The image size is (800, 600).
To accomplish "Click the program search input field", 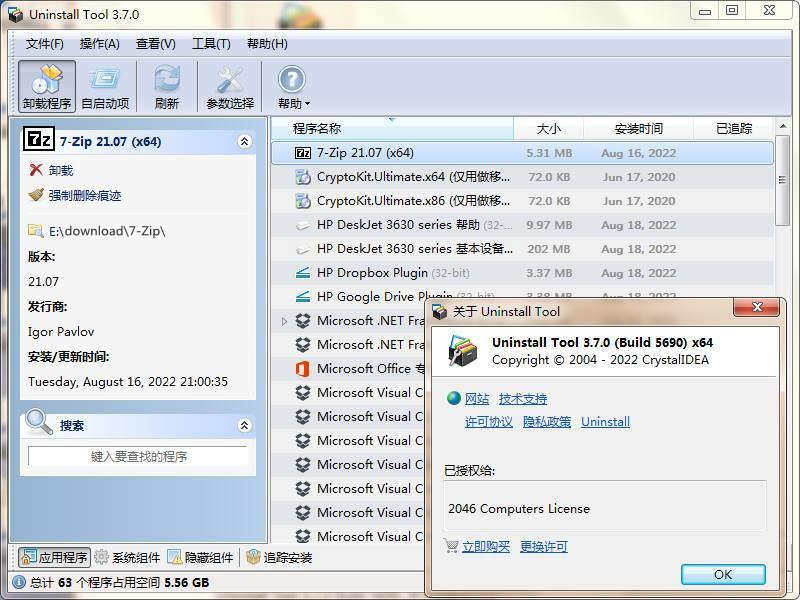I will pos(138,457).
